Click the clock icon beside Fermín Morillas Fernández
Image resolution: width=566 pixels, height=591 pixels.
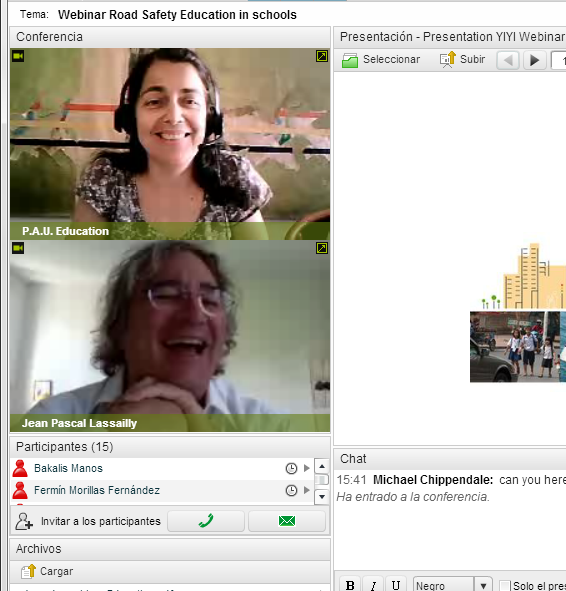(x=291, y=490)
